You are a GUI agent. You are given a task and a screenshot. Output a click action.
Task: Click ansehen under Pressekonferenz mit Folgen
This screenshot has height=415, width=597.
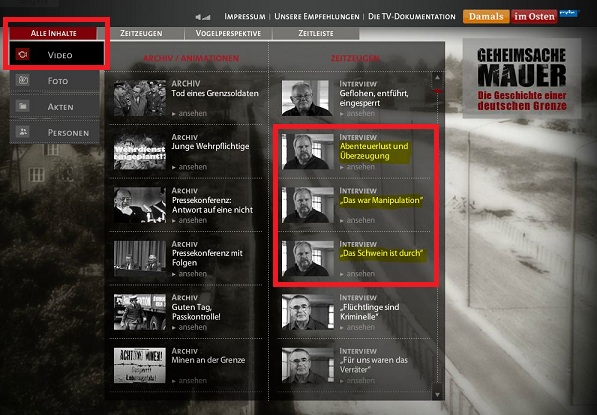pos(190,274)
